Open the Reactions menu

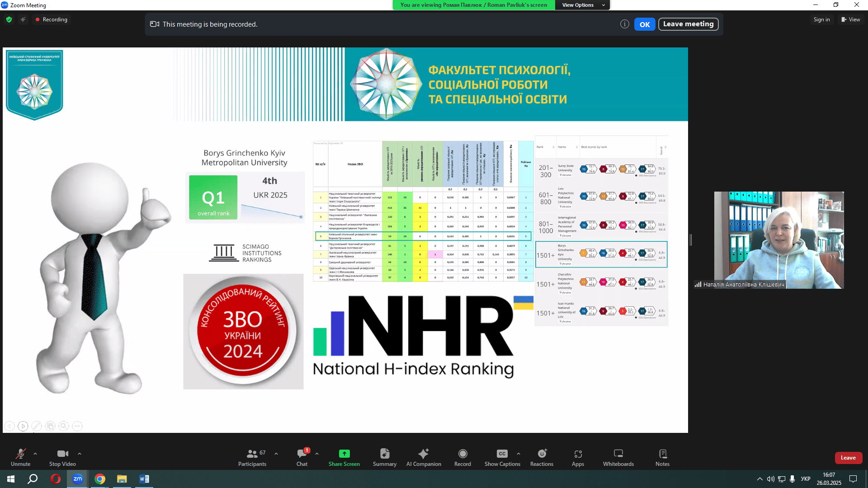pyautogui.click(x=542, y=454)
